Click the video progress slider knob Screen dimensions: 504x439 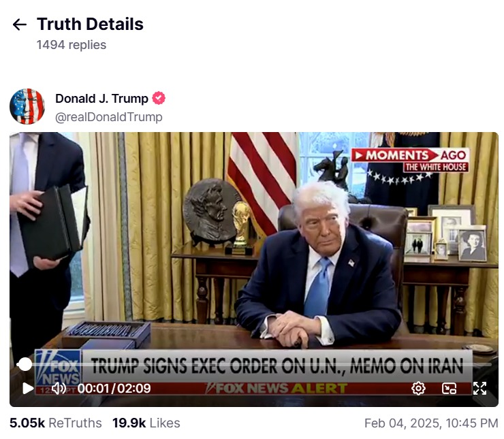click(25, 364)
